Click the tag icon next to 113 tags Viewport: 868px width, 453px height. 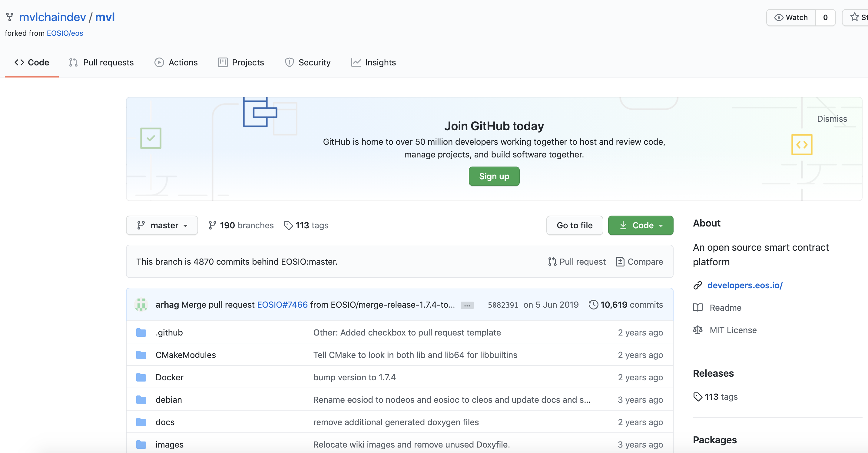(288, 225)
